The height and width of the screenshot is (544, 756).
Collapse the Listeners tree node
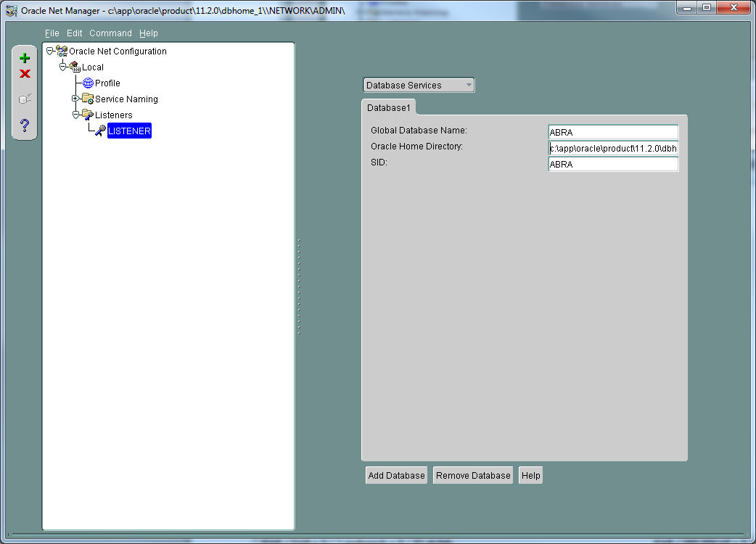pos(75,115)
